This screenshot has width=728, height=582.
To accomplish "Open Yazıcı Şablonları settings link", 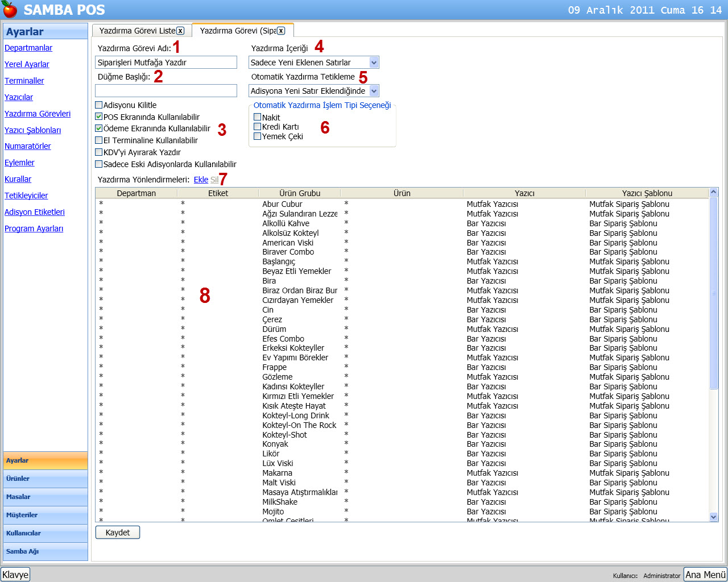I will pyautogui.click(x=32, y=130).
